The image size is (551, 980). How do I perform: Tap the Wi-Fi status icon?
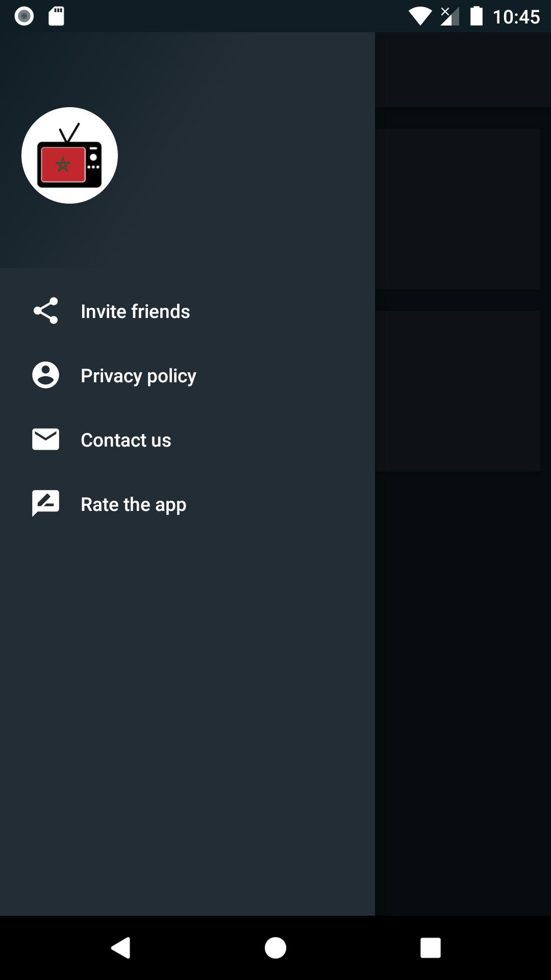(x=420, y=16)
